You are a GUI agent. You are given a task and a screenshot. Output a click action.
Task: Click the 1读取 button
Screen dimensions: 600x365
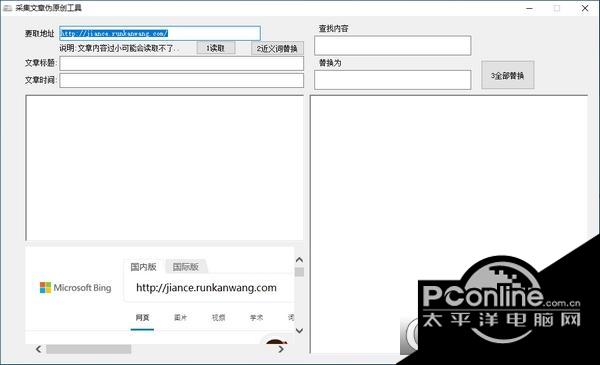[216, 48]
